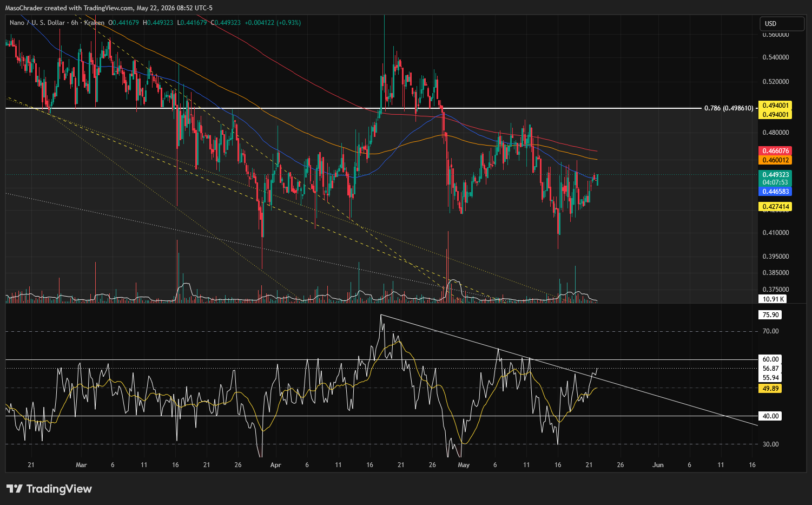Click the yellow 0.427414 price label
The width and height of the screenshot is (812, 505).
(x=776, y=207)
